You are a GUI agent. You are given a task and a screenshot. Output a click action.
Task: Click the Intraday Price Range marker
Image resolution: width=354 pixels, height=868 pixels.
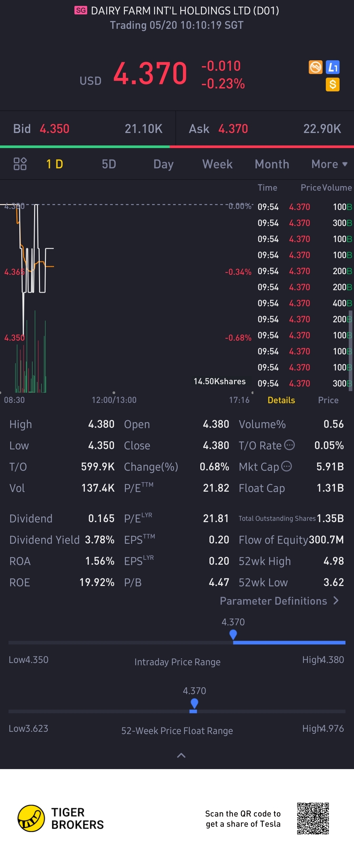coord(233,634)
